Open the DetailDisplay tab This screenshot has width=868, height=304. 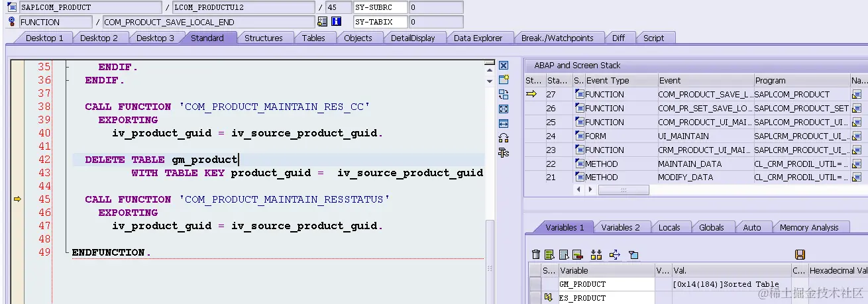[x=413, y=38]
